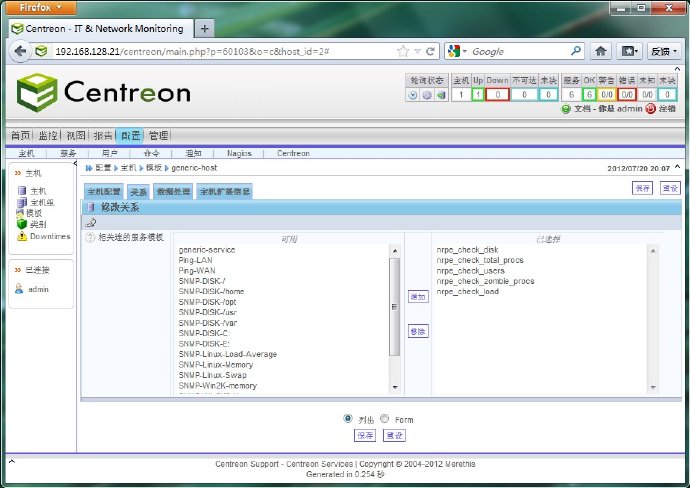Image resolution: width=690 pixels, height=488 pixels.
Task: Click the 主机 cylinder icon in sidebar
Action: (22, 191)
